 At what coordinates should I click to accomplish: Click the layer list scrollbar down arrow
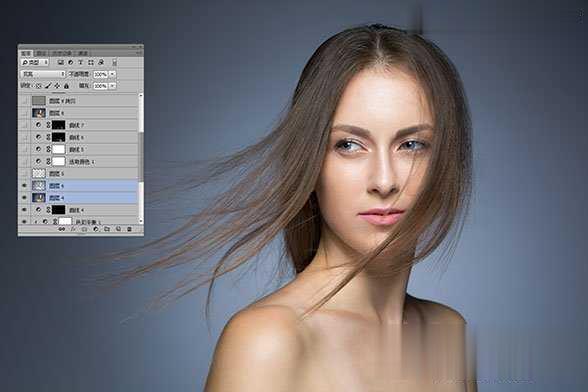tap(141, 221)
